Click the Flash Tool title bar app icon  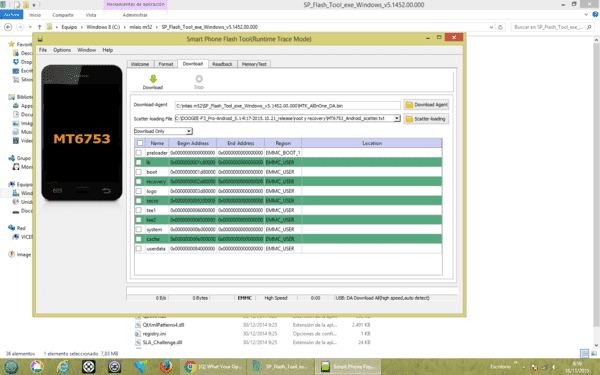point(40,39)
